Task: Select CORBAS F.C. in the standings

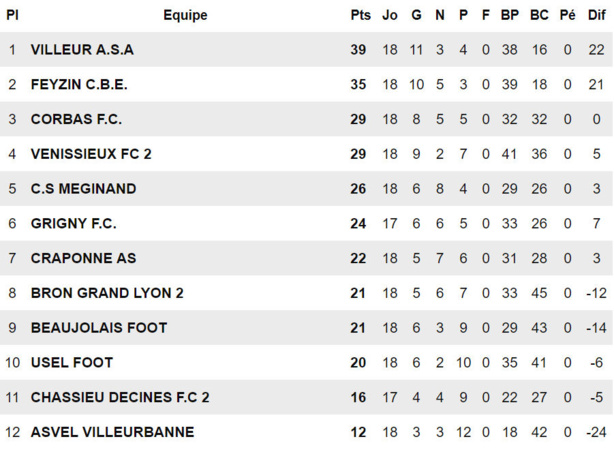Action: 76,119
